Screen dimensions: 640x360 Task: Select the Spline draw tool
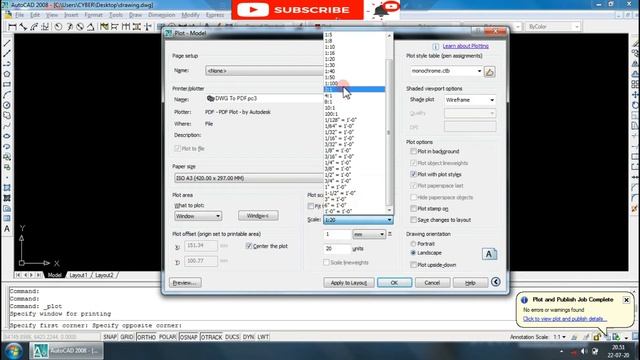tap(7, 126)
